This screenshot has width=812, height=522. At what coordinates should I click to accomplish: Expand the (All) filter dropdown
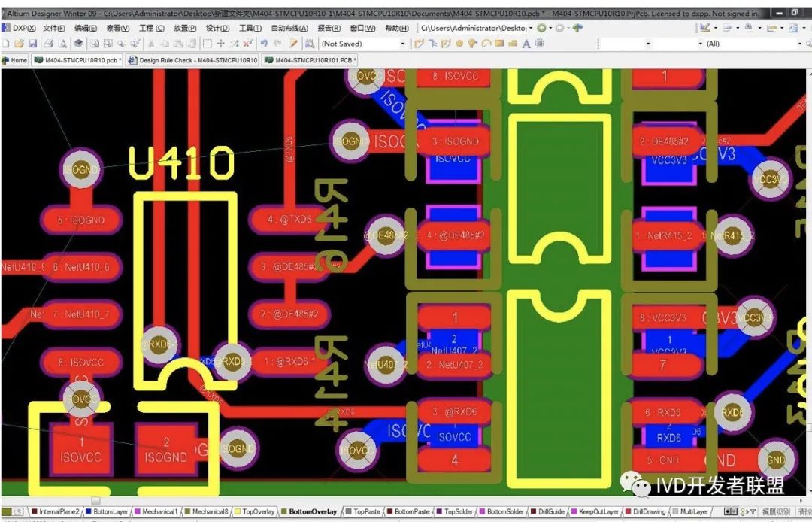798,44
